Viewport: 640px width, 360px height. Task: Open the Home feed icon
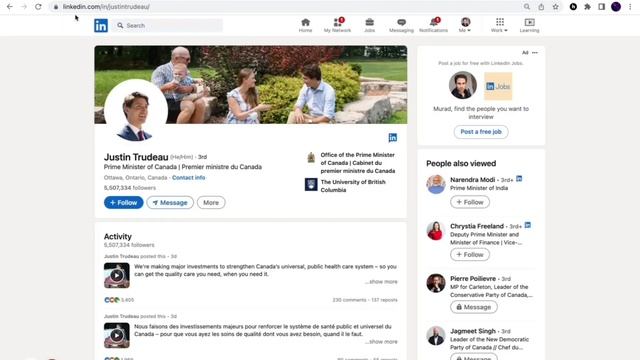pos(305,25)
